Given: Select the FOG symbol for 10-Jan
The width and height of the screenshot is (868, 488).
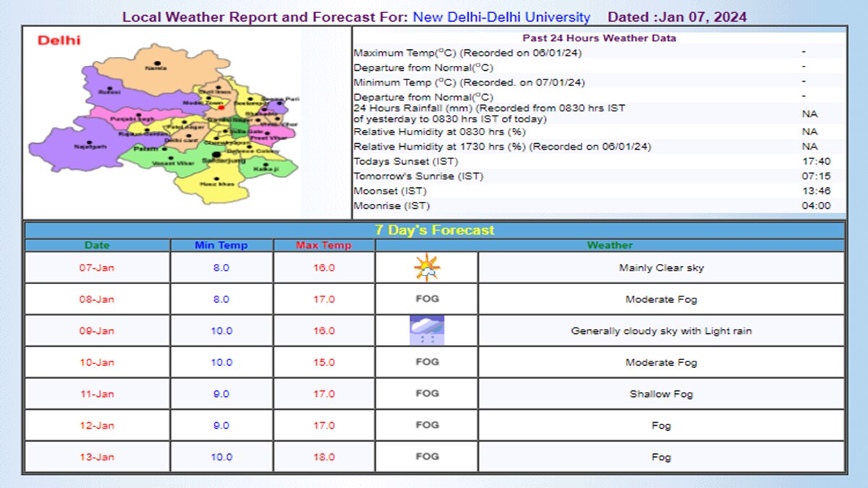Looking at the screenshot, I should click(x=426, y=362).
